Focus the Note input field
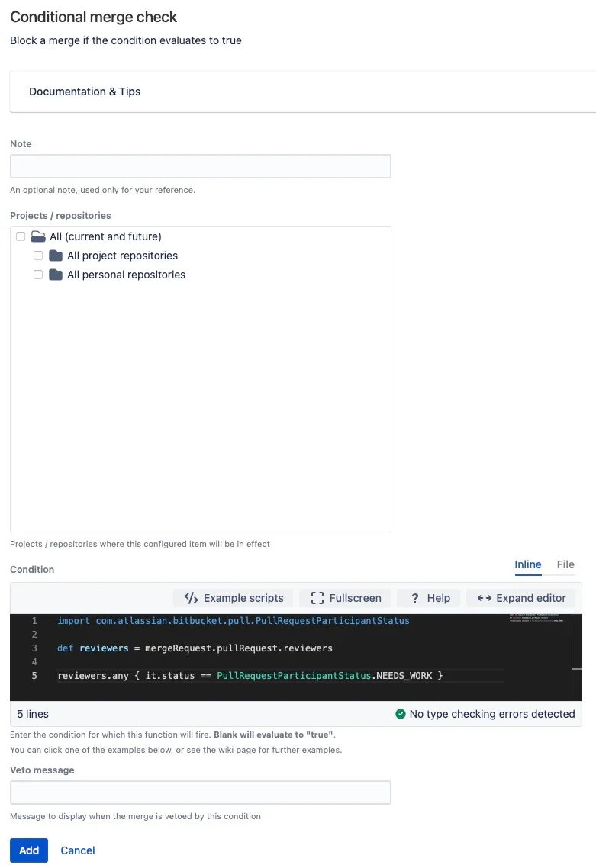 pos(201,166)
